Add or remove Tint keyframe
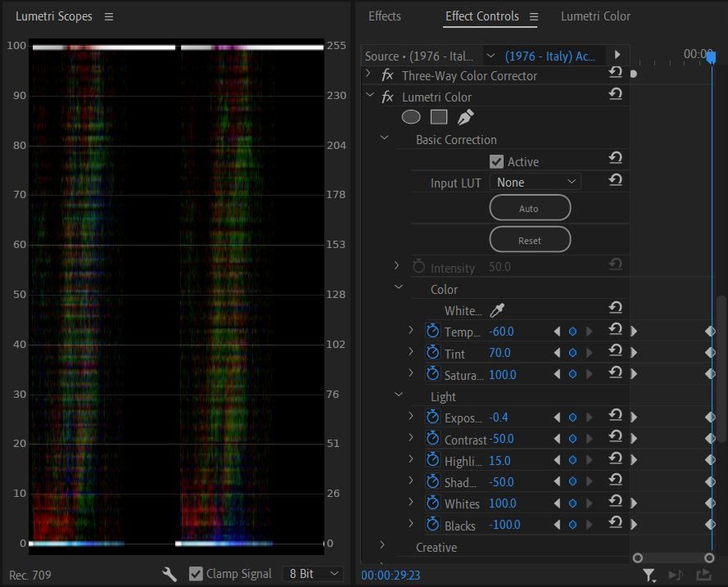Image resolution: width=728 pixels, height=587 pixels. click(x=573, y=353)
